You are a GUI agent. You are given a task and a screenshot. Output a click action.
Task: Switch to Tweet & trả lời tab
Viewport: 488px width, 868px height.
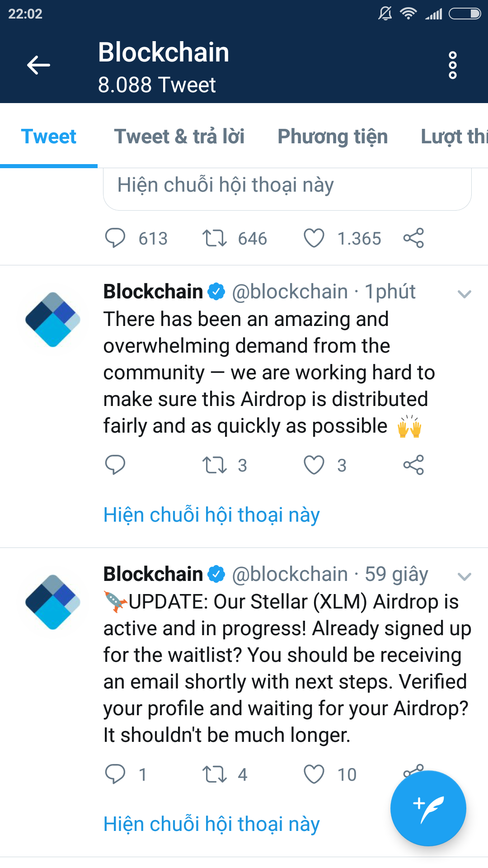point(179,137)
